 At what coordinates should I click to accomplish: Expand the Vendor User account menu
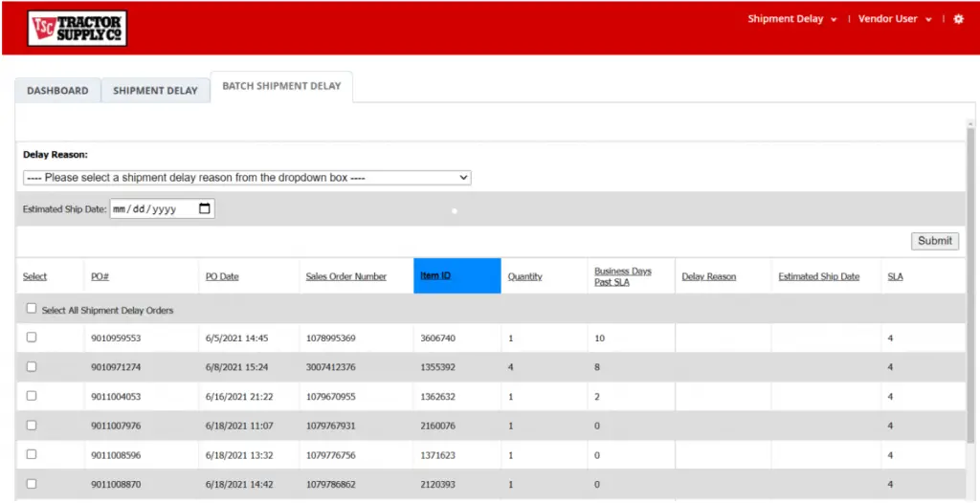click(895, 19)
